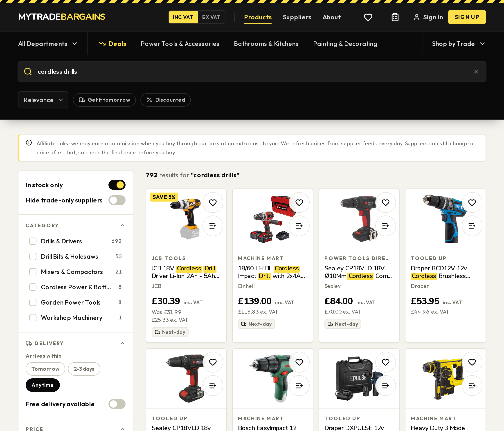
Task: Click the SIGN UP button
Action: coord(467,17)
